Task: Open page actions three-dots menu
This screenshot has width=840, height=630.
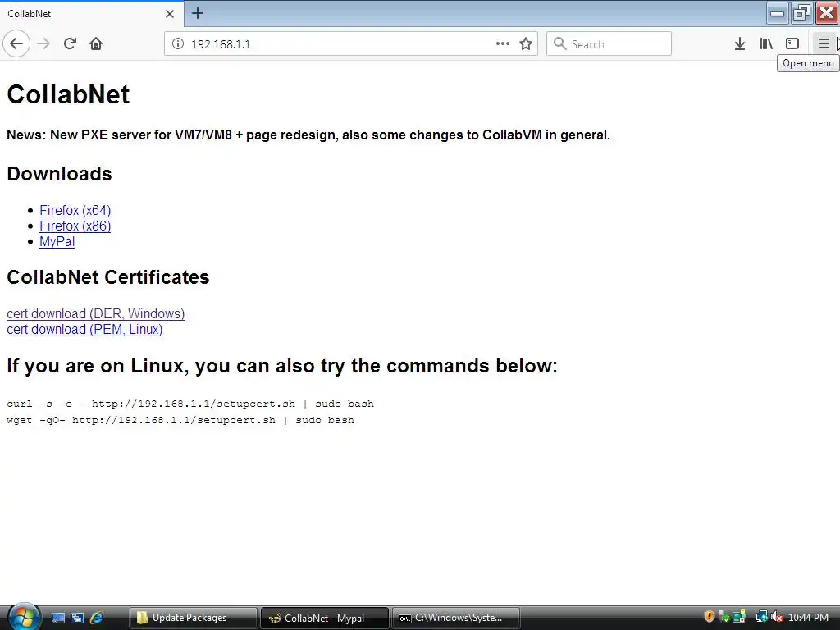Action: tap(503, 44)
